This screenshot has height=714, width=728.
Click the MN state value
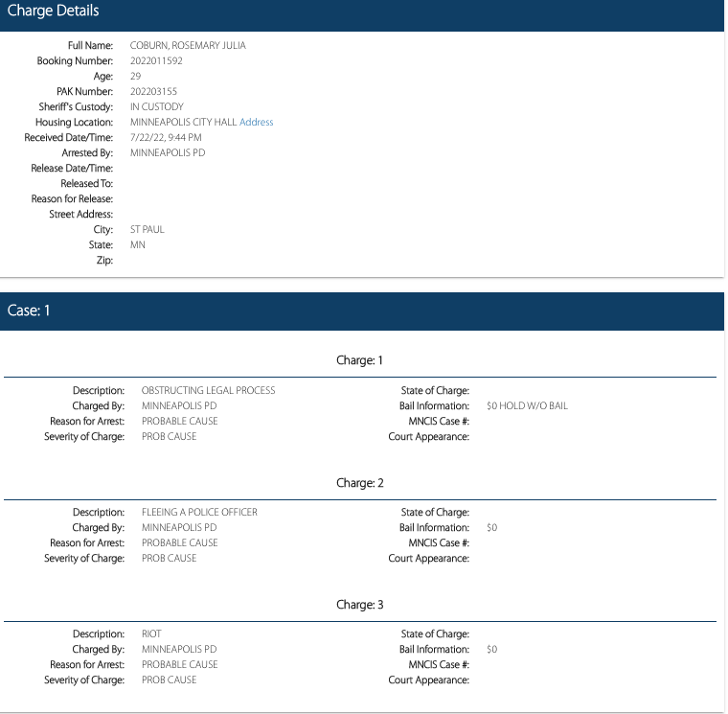click(x=137, y=245)
